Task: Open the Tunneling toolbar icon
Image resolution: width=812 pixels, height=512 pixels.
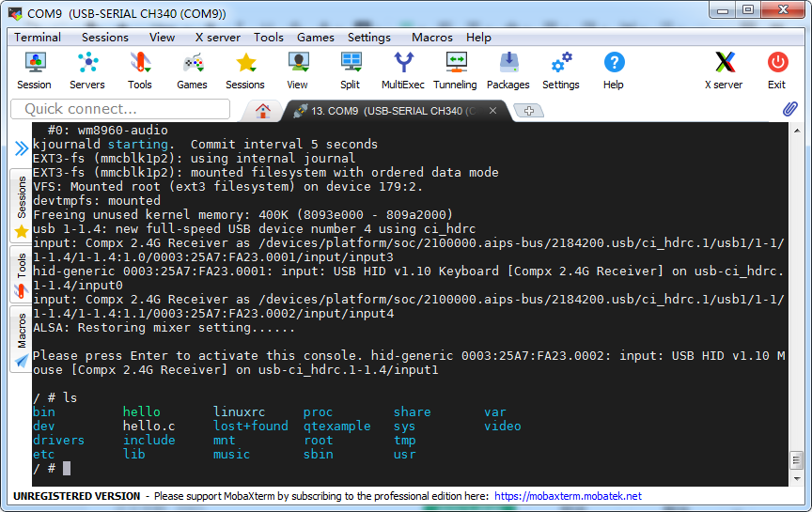Action: coord(456,70)
